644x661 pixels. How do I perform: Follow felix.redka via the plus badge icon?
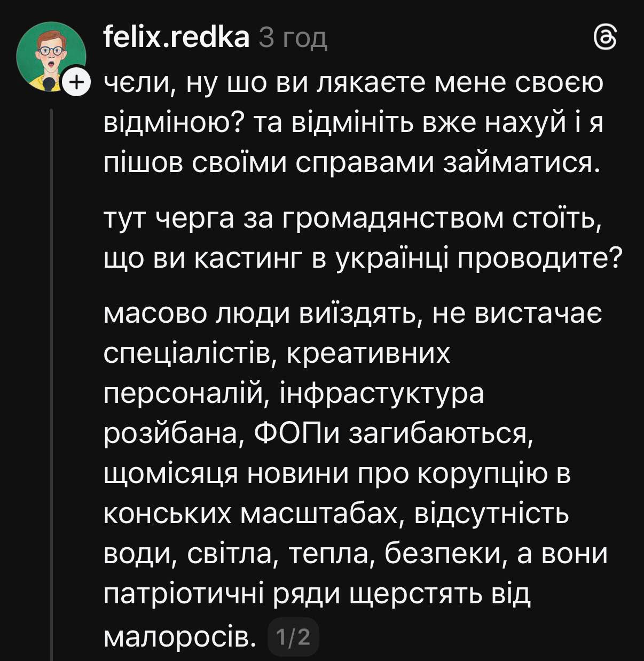[x=76, y=83]
